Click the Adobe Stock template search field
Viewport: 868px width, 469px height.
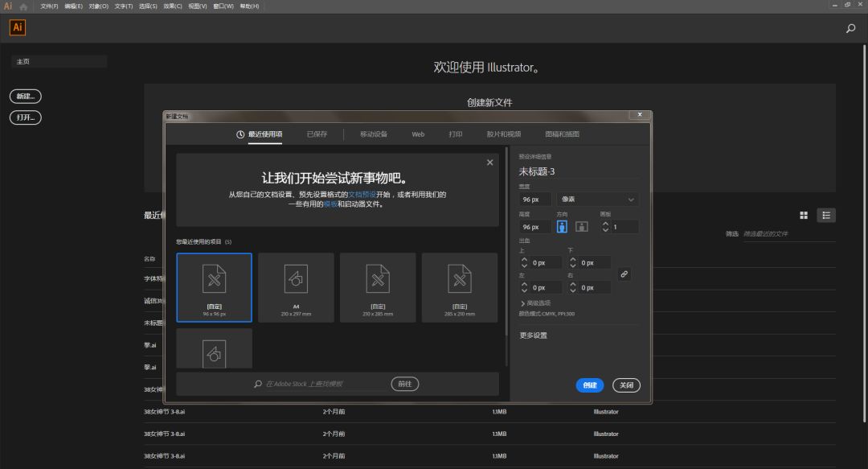pyautogui.click(x=326, y=384)
